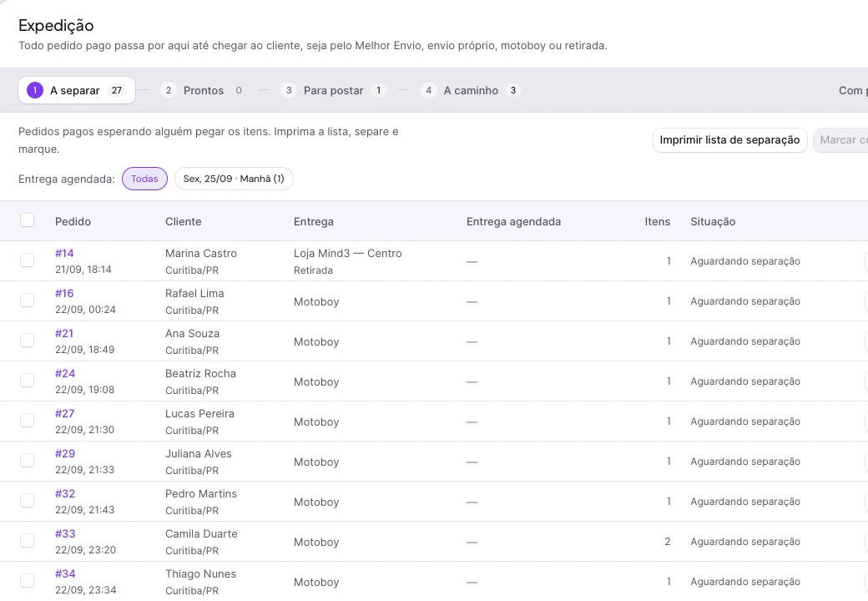The width and height of the screenshot is (868, 601).
Task: Click the Situação column header
Action: pos(713,221)
